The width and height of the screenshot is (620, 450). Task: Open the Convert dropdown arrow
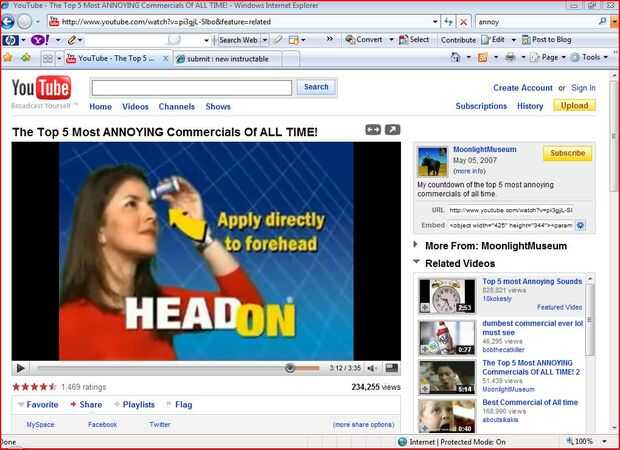[391, 40]
